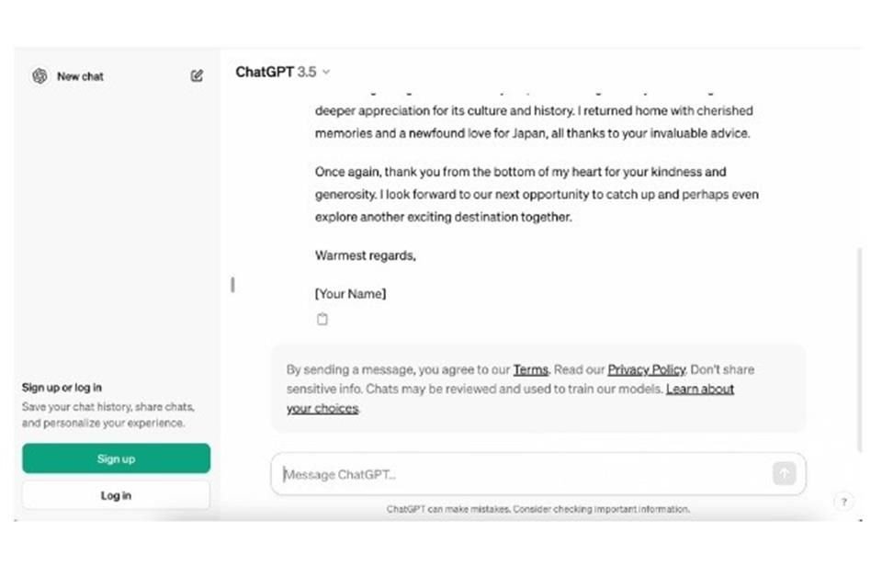Open the Privacy Policy link
Viewport: 882px width, 588px height.
pyautogui.click(x=646, y=369)
